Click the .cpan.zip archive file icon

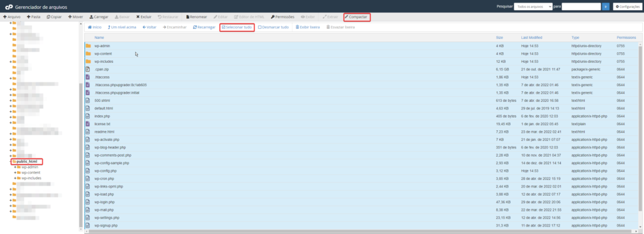click(87, 69)
